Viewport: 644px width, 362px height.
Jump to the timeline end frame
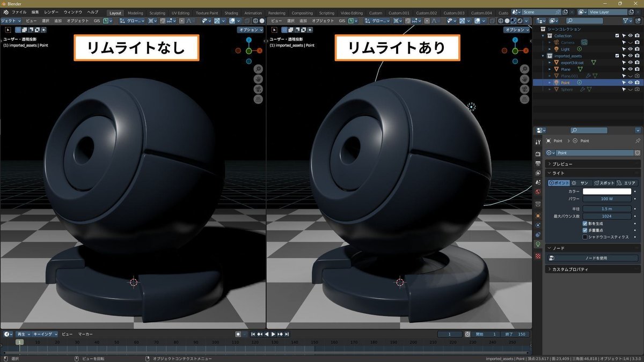[x=287, y=334]
